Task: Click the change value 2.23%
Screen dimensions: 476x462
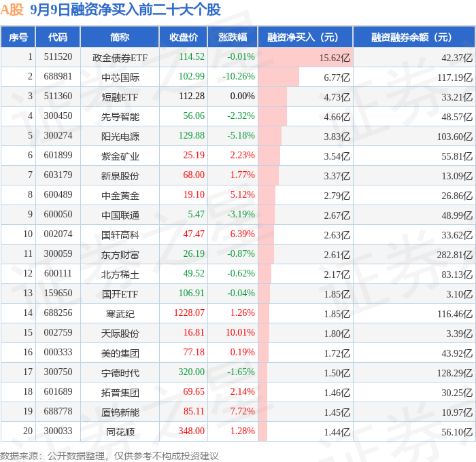Action: (243, 156)
